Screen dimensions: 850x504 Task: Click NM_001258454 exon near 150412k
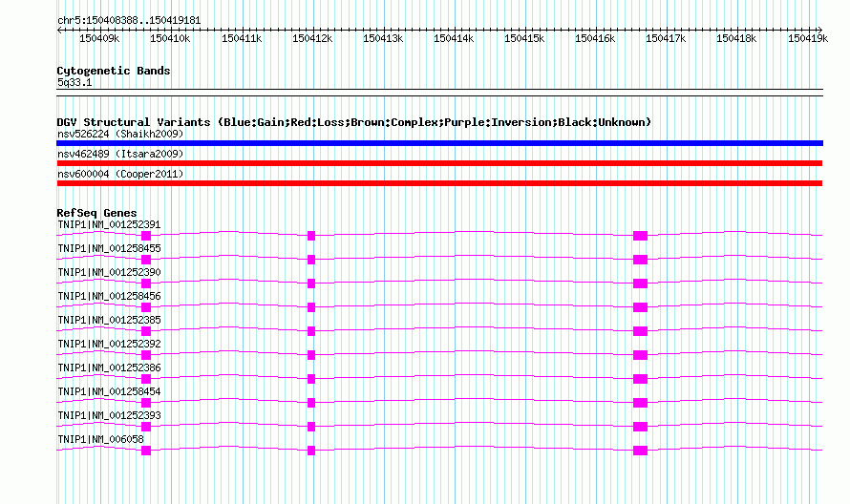pyautogui.click(x=311, y=403)
